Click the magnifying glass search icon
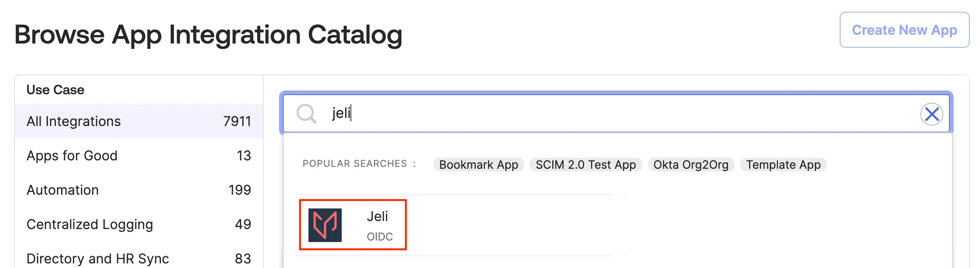The height and width of the screenshot is (268, 980). click(x=306, y=114)
